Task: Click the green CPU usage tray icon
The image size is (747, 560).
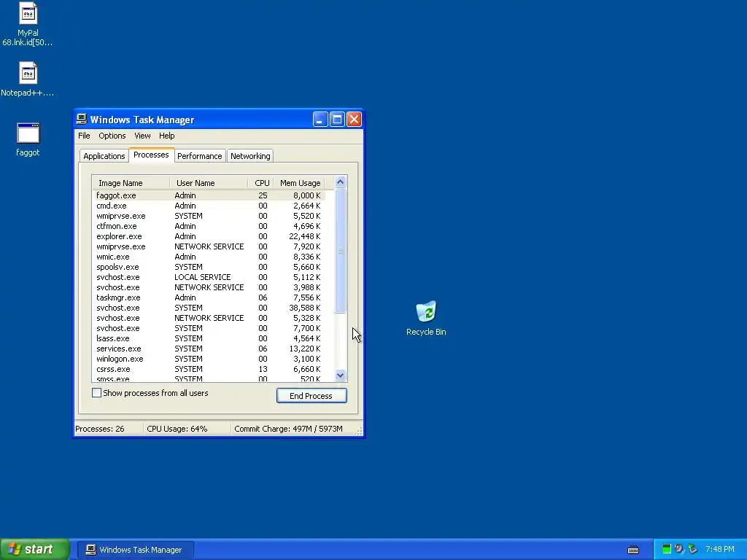Action: tap(667, 549)
